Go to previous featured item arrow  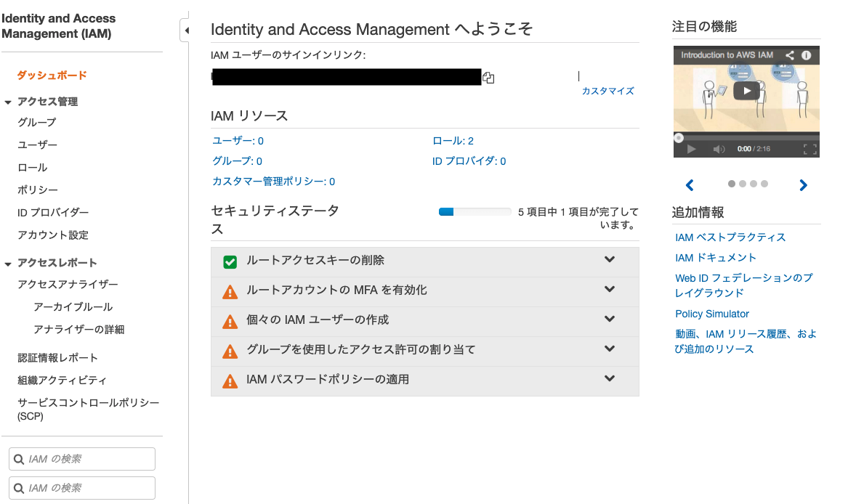pos(690,185)
